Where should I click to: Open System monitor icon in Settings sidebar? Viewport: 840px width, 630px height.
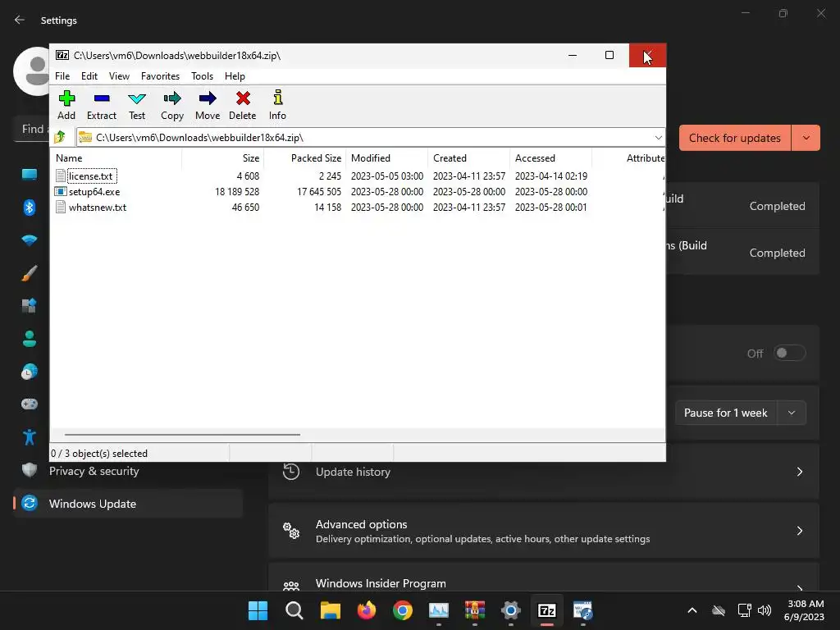click(30, 175)
